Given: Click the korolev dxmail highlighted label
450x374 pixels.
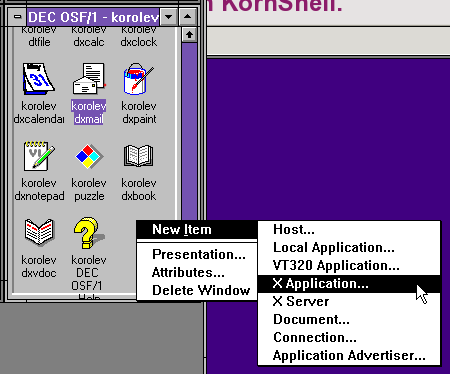Looking at the screenshot, I should 89,112.
